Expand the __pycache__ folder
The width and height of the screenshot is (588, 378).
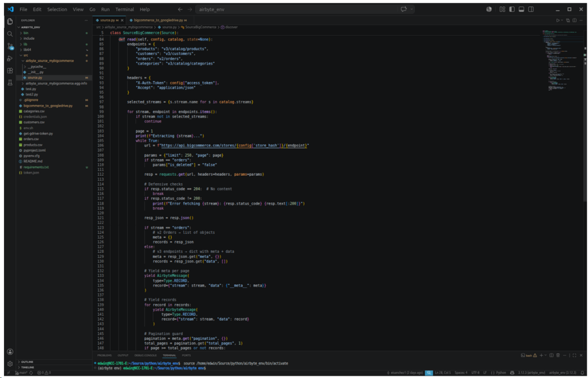coord(54,67)
